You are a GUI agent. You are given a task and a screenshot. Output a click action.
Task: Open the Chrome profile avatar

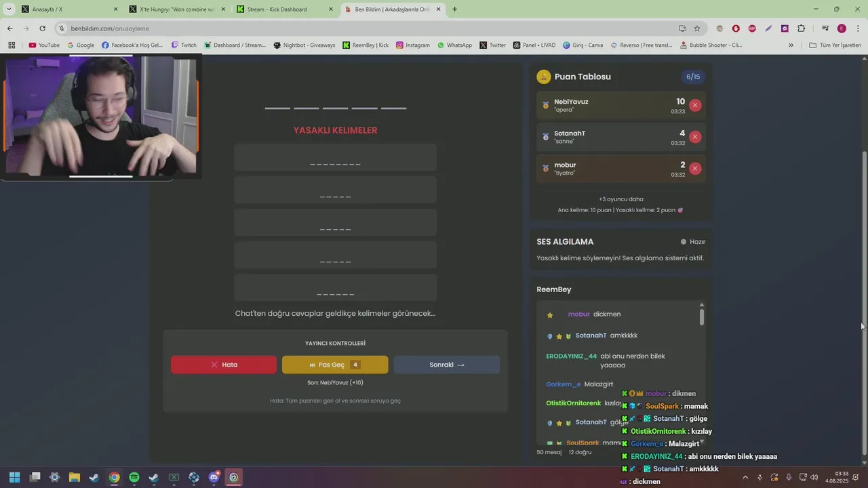pos(842,28)
